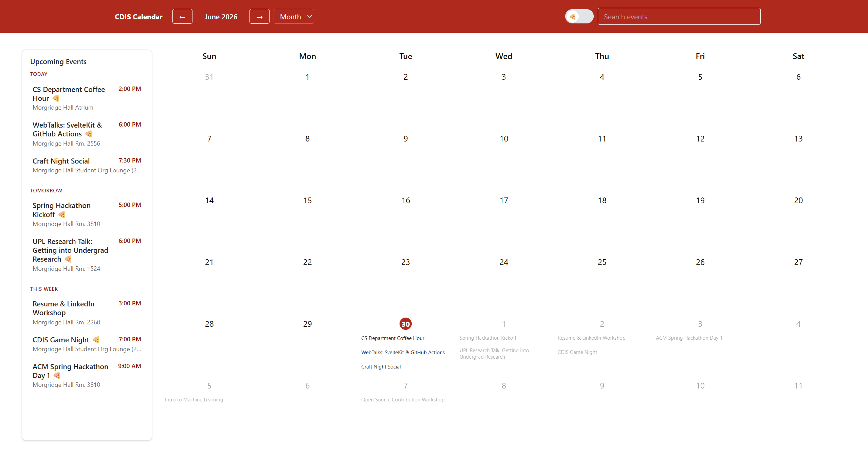Click the CDIS Calendar title
This screenshot has height=454, width=868.
pyautogui.click(x=138, y=17)
